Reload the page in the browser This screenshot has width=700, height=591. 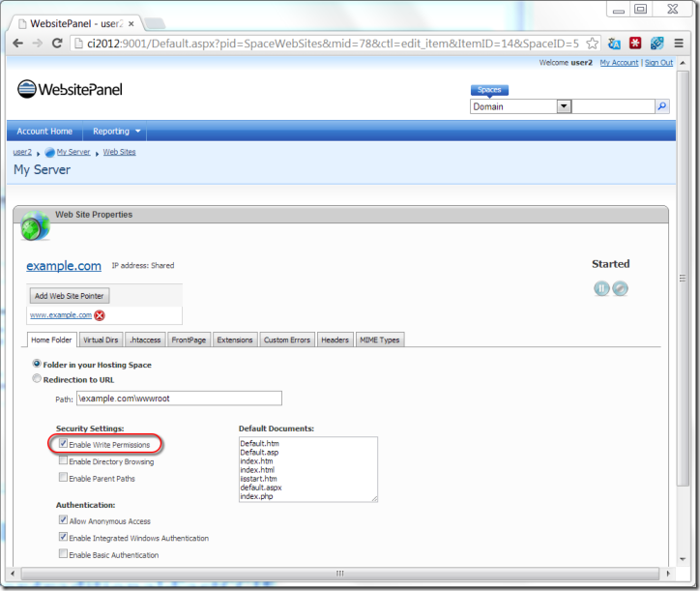pyautogui.click(x=57, y=44)
